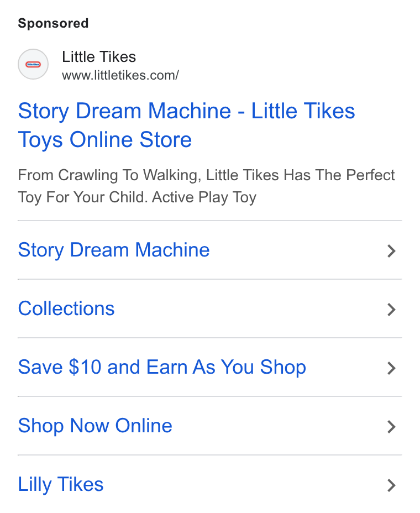Expand the Shop Now Online arrow
Image resolution: width=420 pixels, height=513 pixels.
391,427
